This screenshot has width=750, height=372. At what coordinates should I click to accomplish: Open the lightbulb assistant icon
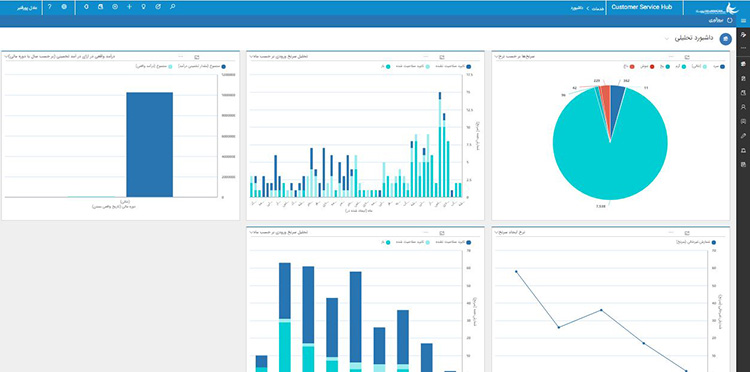tap(143, 7)
